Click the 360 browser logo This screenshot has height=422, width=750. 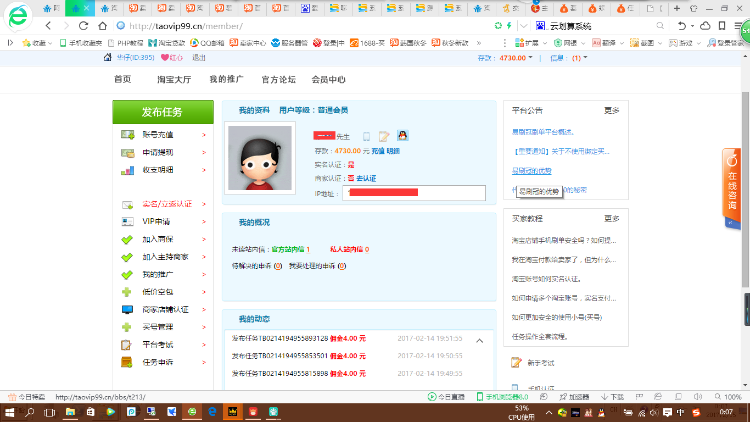18,16
